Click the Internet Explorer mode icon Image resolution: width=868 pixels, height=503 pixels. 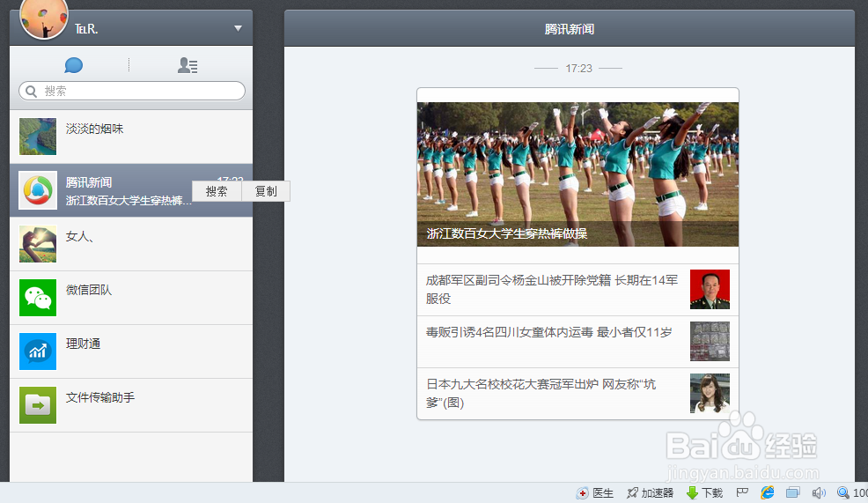(768, 492)
